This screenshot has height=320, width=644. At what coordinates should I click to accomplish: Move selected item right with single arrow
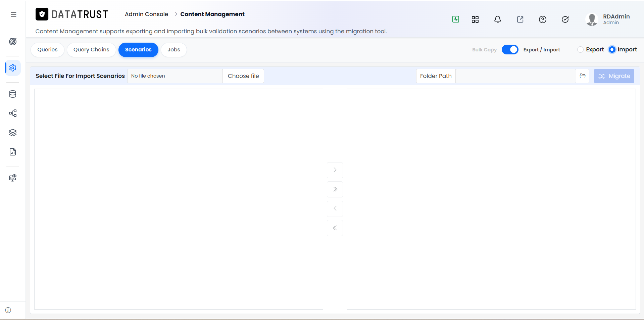(335, 170)
